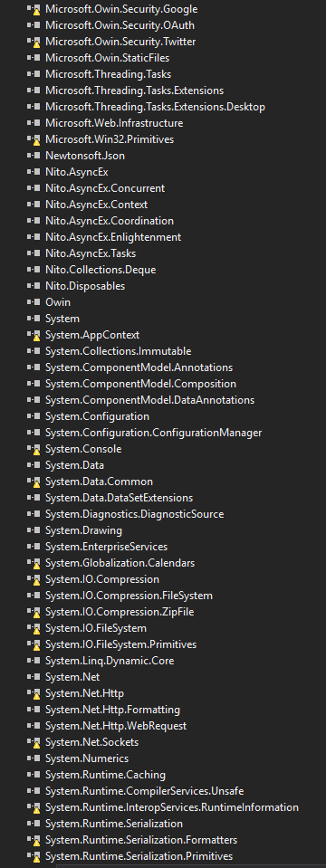This screenshot has height=868, width=326.
Task: Select the System.EnterpriseServices reference
Action: [106, 547]
